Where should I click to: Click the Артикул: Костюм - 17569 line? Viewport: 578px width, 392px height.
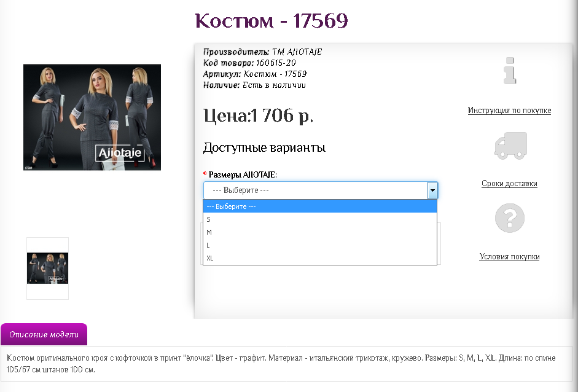point(255,74)
